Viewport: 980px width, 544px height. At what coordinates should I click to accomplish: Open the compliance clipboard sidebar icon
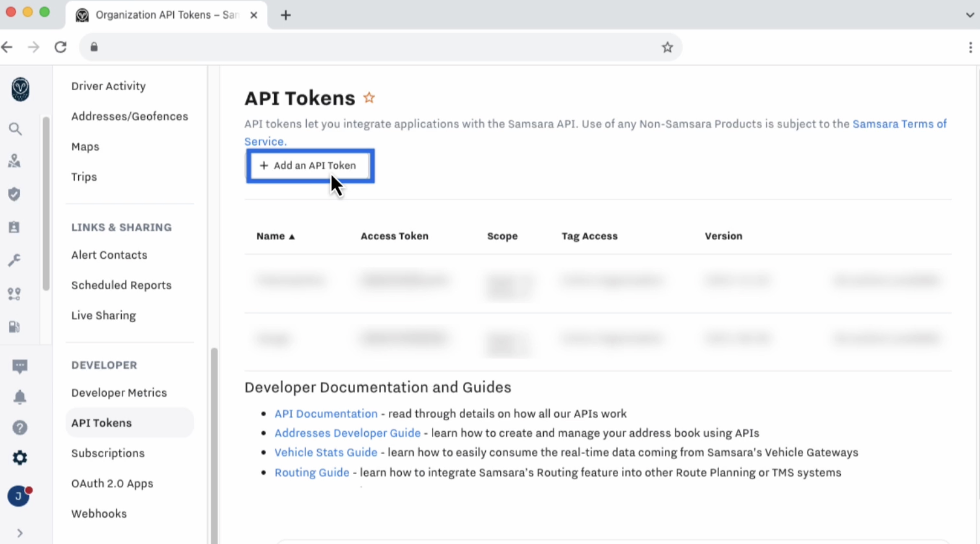click(15, 227)
